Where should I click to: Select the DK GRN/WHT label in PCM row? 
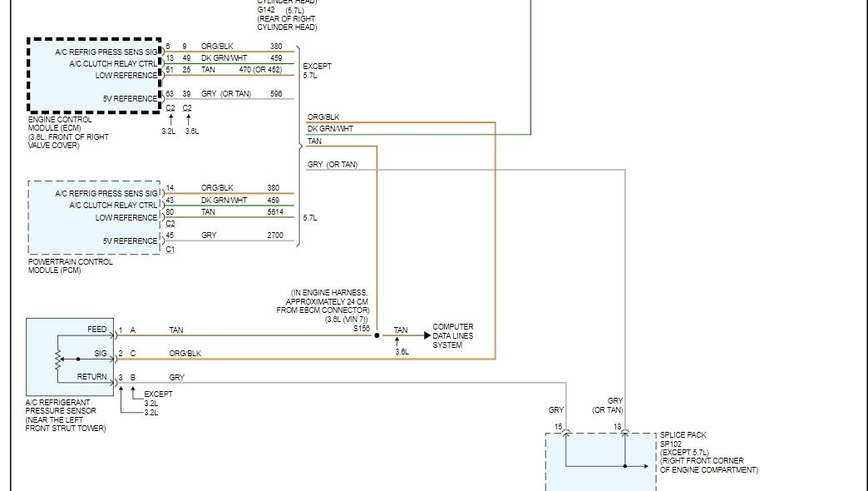(x=224, y=201)
